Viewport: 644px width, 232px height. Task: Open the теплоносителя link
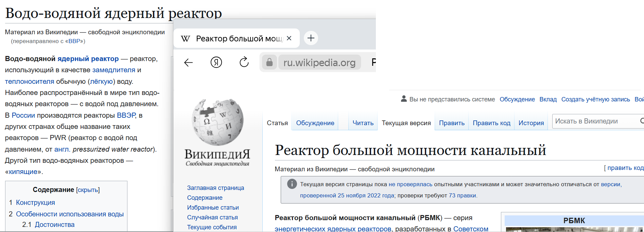pos(30,81)
